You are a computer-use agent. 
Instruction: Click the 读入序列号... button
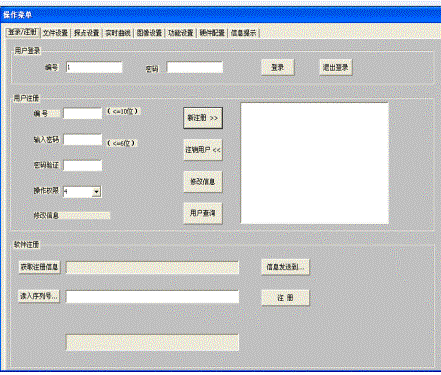[x=39, y=296]
